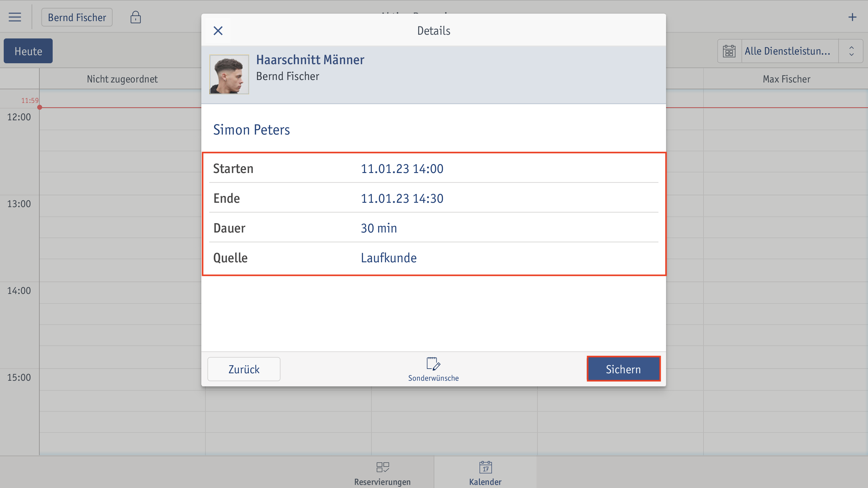This screenshot has width=868, height=488.
Task: Close the Details dialog
Action: [218, 31]
